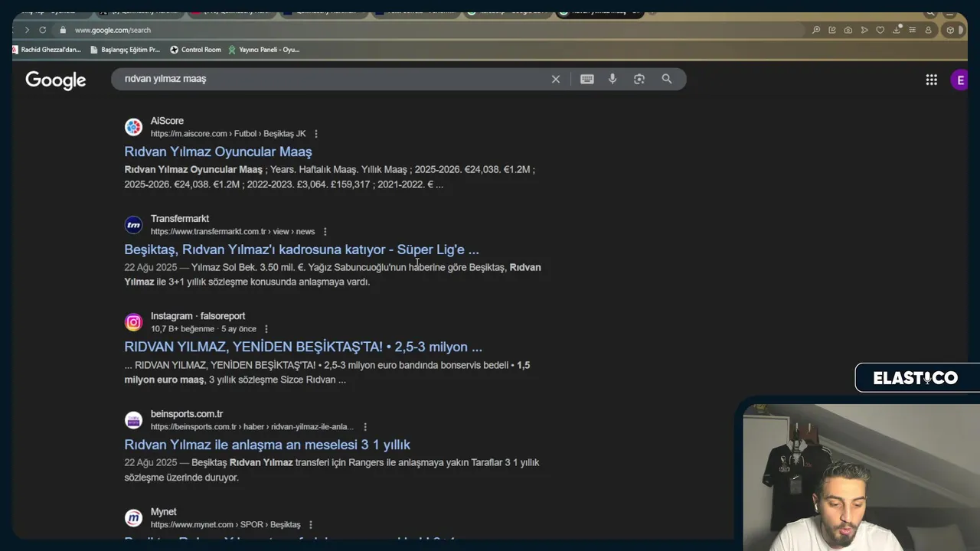Click the Mynet site name
Screen dimensions: 980x551
[163, 512]
